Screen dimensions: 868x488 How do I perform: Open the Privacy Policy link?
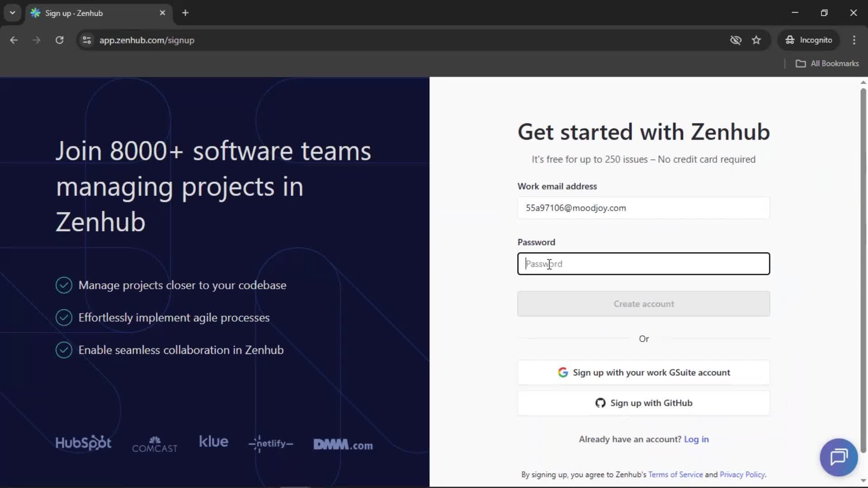click(742, 474)
